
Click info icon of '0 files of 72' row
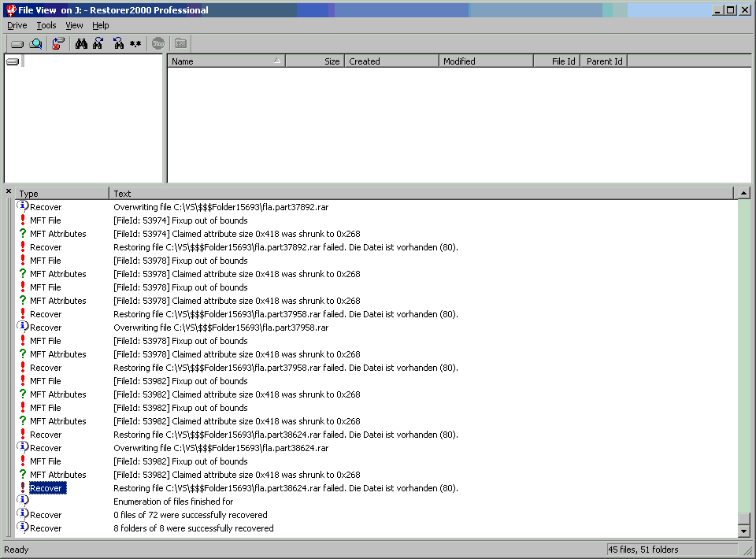[23, 514]
